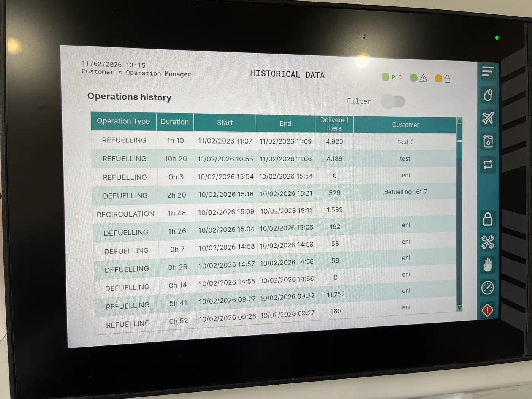The image size is (532, 399).
Task: Select the recirculation arrows icon
Action: (488, 165)
